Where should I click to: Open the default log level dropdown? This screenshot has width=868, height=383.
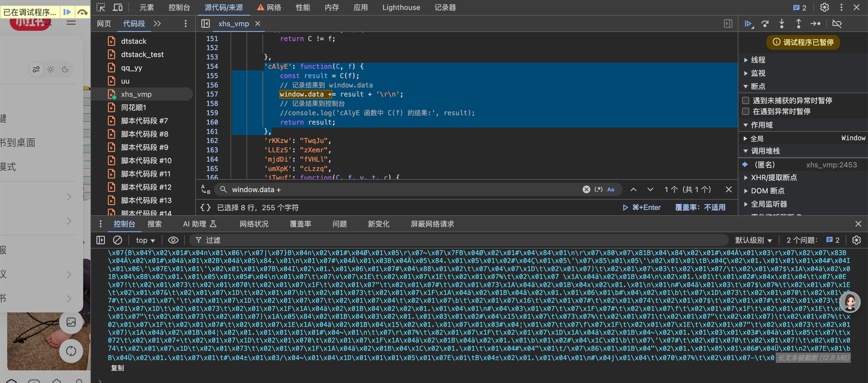coord(753,240)
